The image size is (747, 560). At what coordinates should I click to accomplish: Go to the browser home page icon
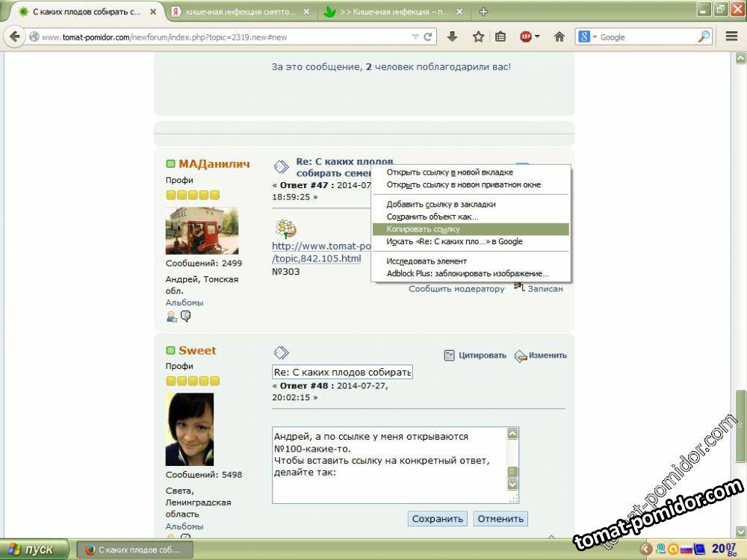(559, 37)
